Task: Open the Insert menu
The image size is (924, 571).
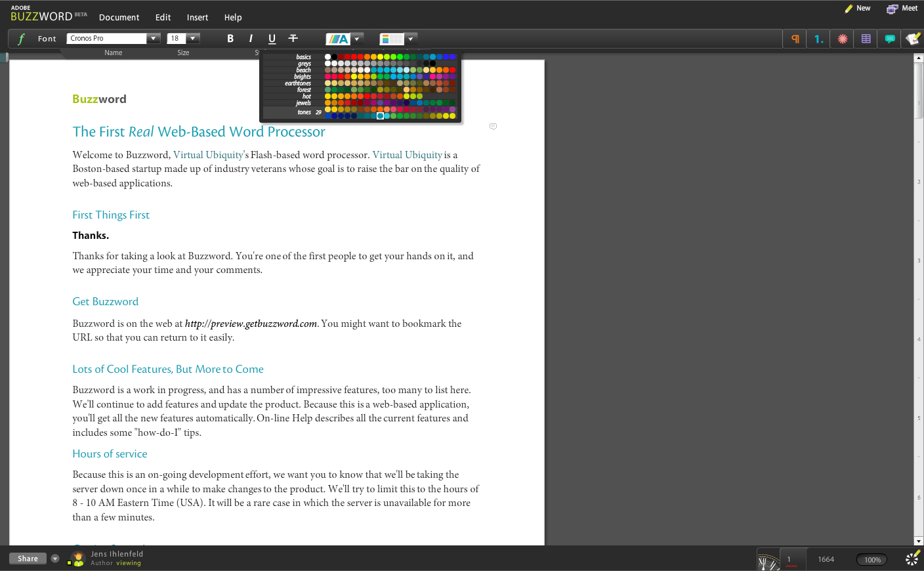Action: [197, 18]
